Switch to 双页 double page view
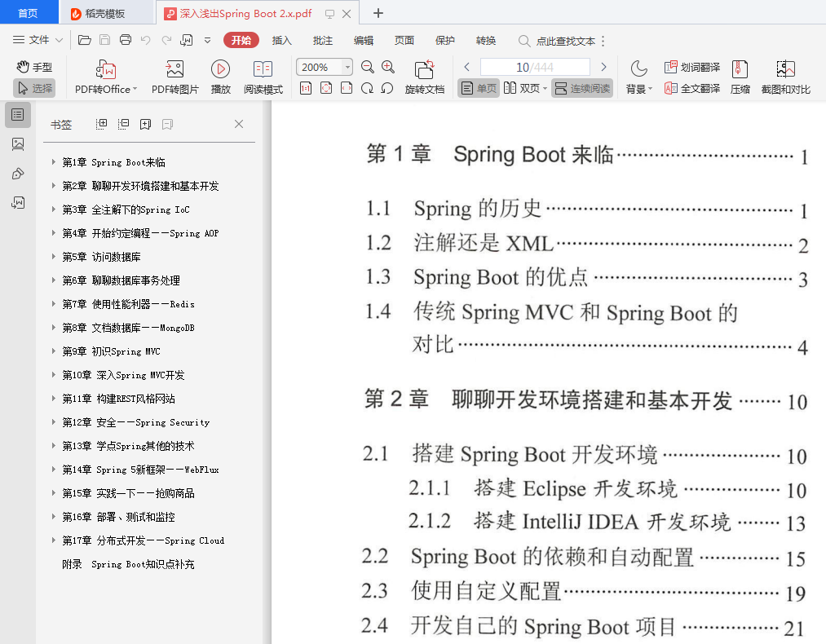Image resolution: width=826 pixels, height=644 pixels. pyautogui.click(x=525, y=88)
